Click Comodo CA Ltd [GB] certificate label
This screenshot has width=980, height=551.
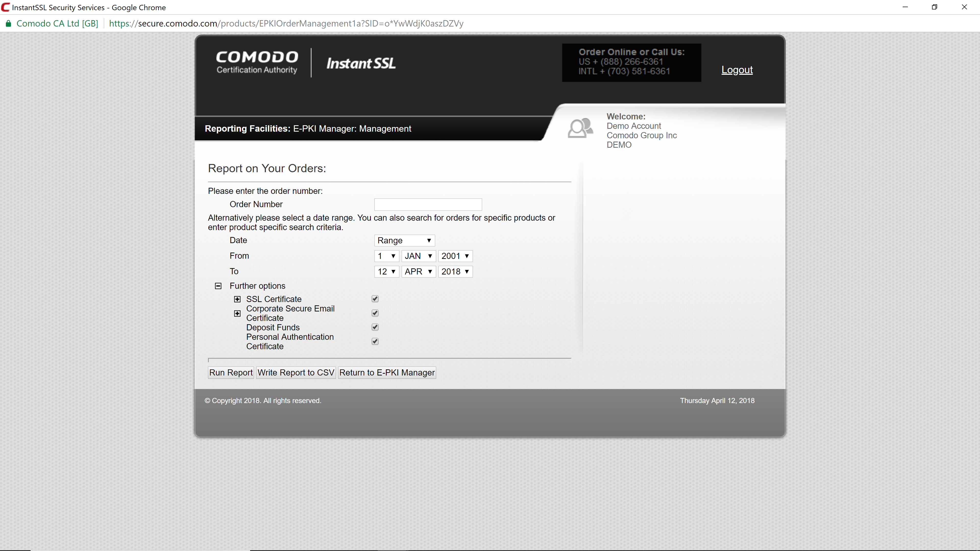(57, 23)
